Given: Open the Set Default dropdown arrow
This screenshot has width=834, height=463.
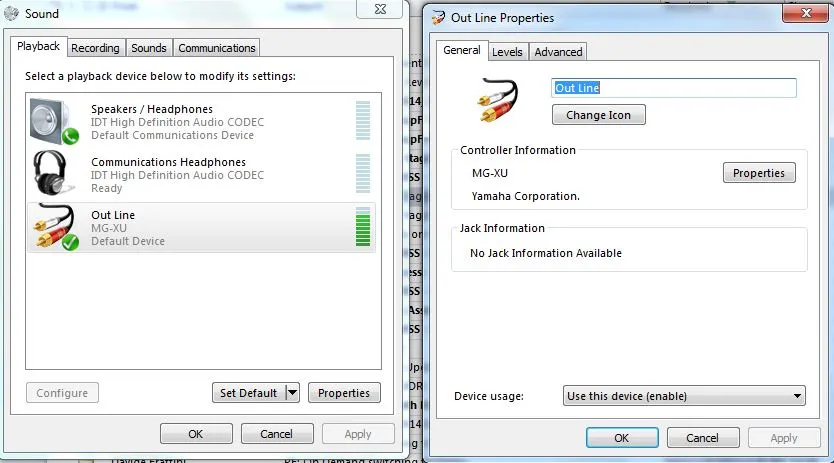Looking at the screenshot, I should tap(293, 393).
